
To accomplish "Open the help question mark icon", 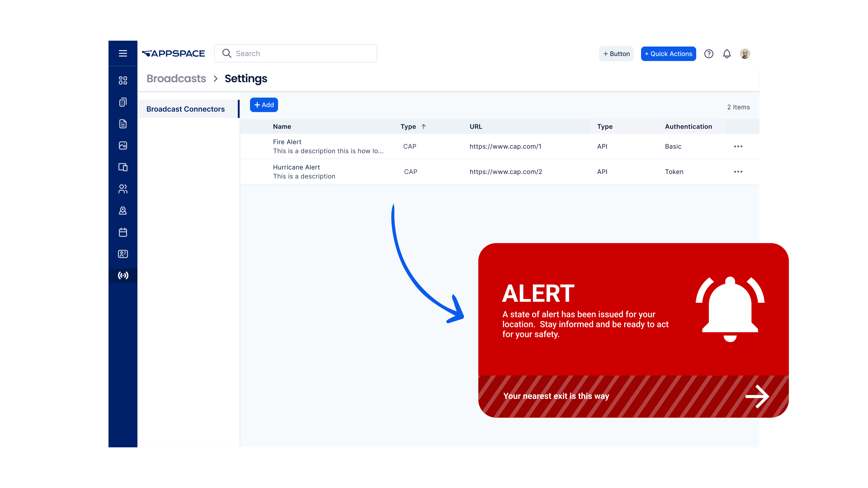I will [709, 54].
